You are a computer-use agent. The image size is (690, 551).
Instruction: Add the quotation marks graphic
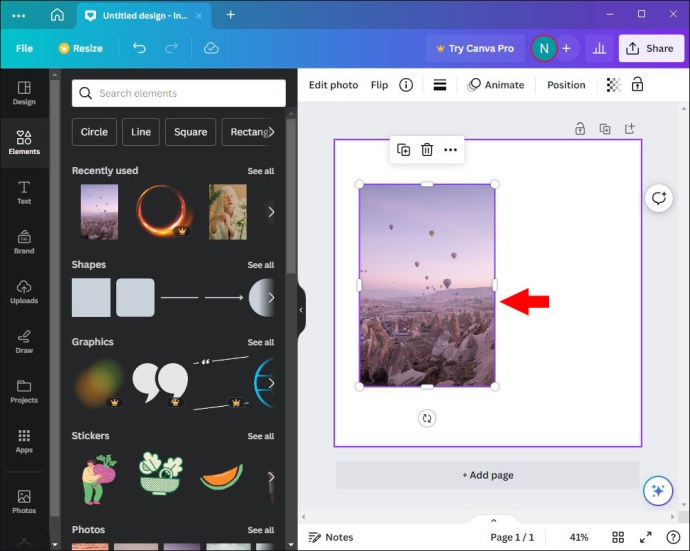160,382
